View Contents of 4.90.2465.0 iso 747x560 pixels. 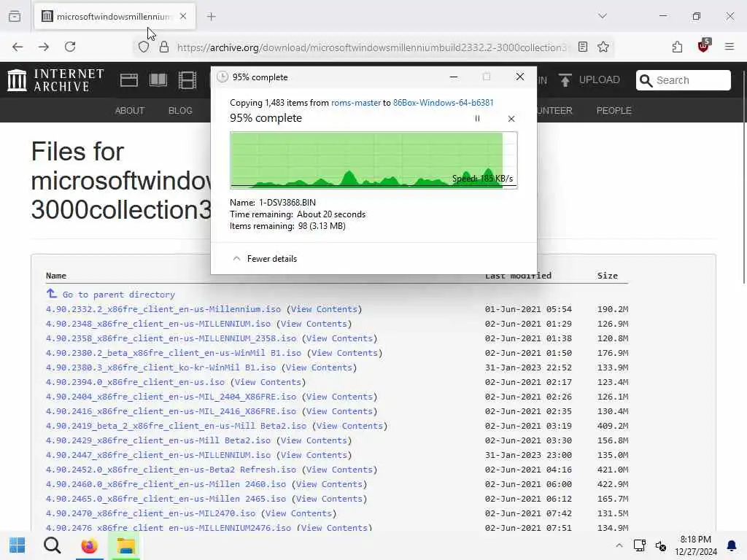tap(329, 499)
